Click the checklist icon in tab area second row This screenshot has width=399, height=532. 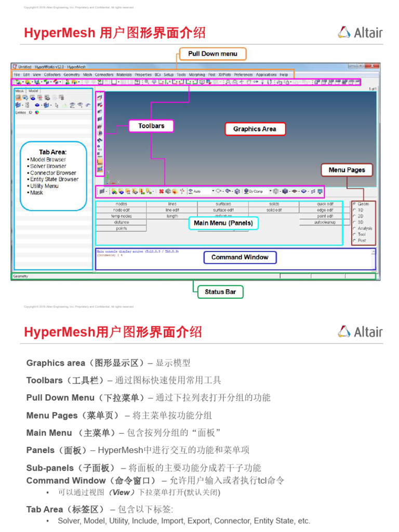point(27,105)
